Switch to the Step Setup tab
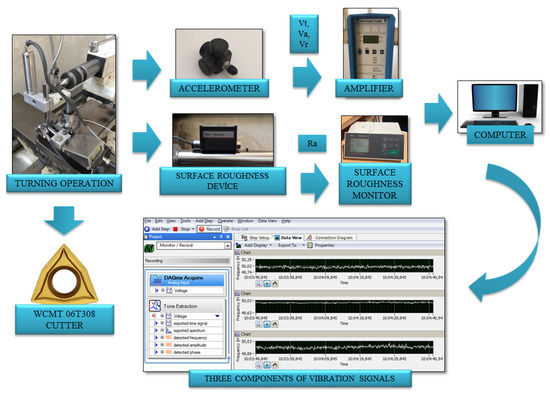 (255, 237)
